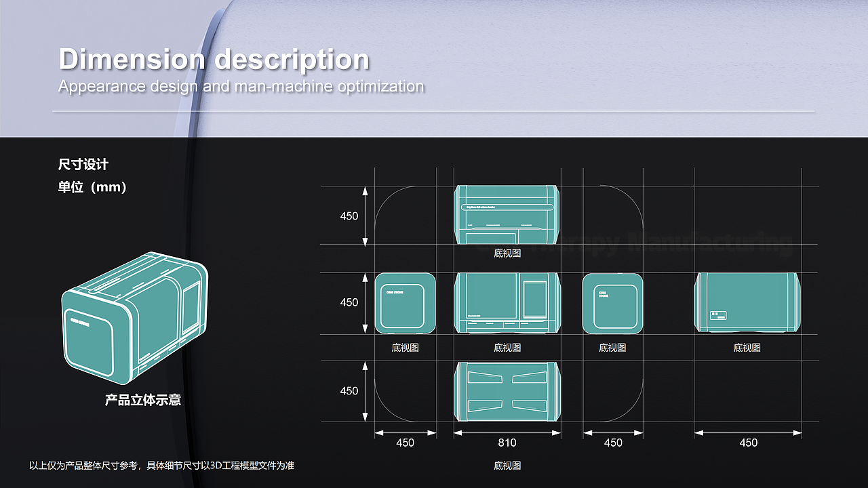The width and height of the screenshot is (868, 488).
Task: Select the "450" width value left of "810"
Action: click(x=406, y=443)
